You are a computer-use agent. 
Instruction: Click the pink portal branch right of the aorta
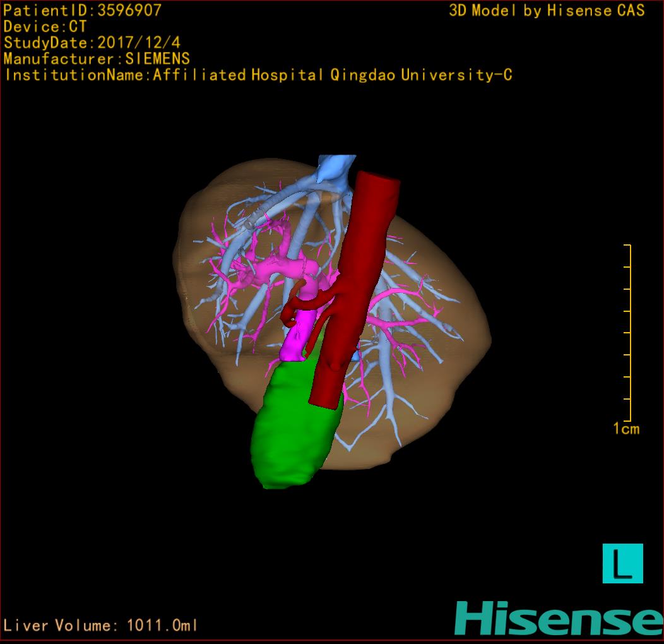(x=404, y=295)
